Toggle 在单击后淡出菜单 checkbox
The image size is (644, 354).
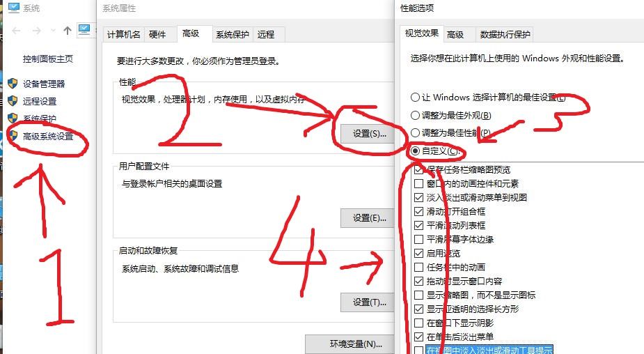click(x=418, y=337)
